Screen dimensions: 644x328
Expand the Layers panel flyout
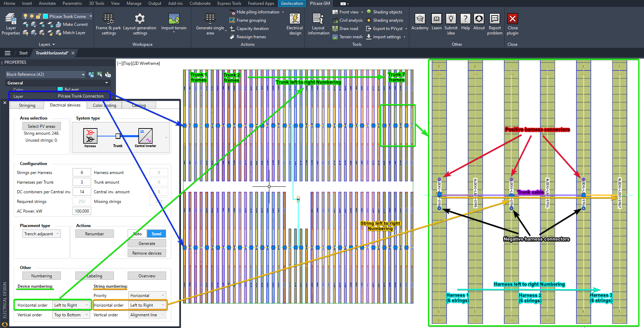click(x=47, y=44)
